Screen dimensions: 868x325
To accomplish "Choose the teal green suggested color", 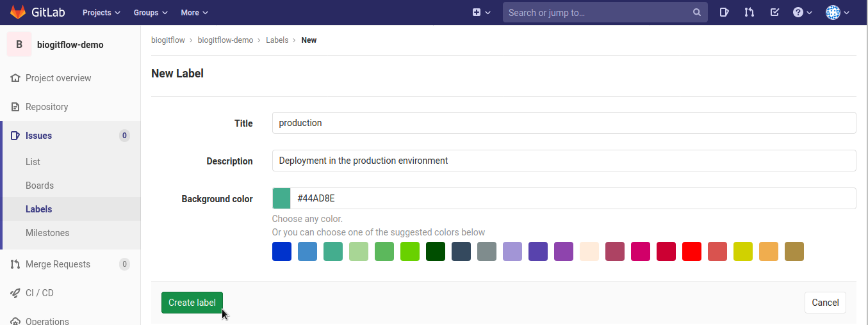I will [x=333, y=251].
